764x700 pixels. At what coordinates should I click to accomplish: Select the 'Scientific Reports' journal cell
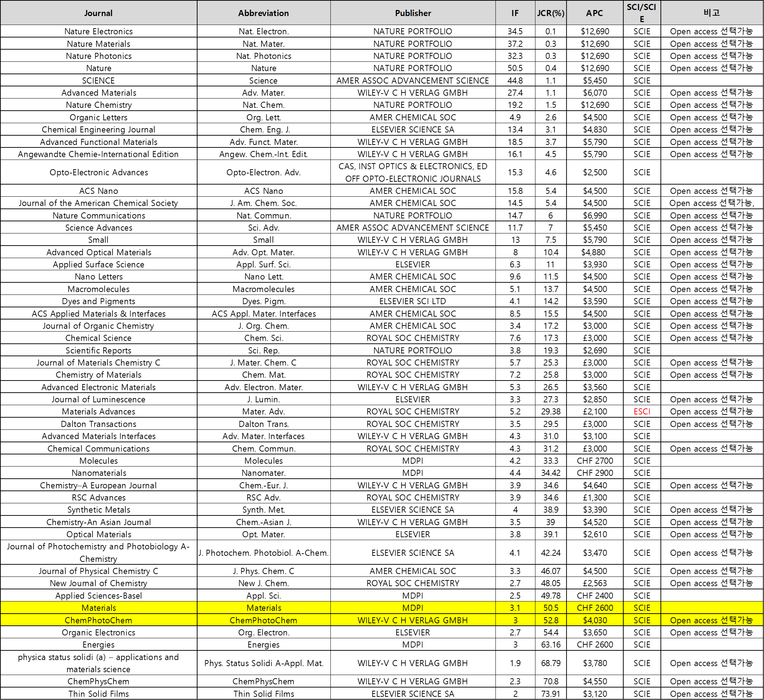click(x=99, y=351)
